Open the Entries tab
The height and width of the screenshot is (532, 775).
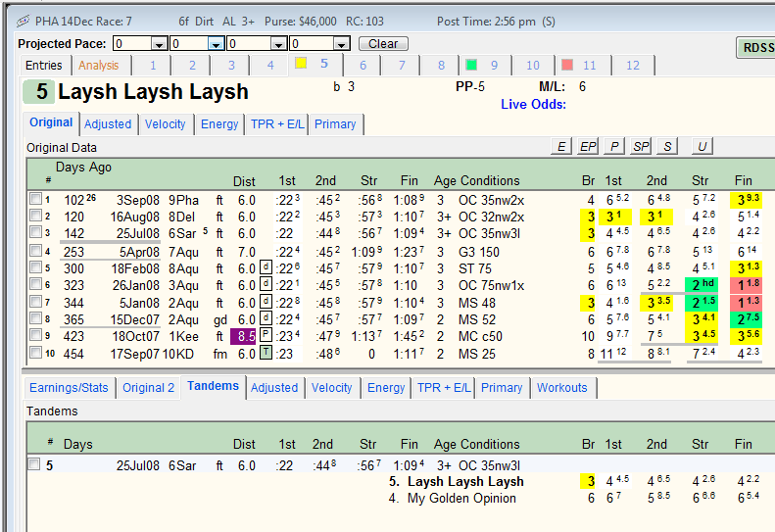(44, 66)
